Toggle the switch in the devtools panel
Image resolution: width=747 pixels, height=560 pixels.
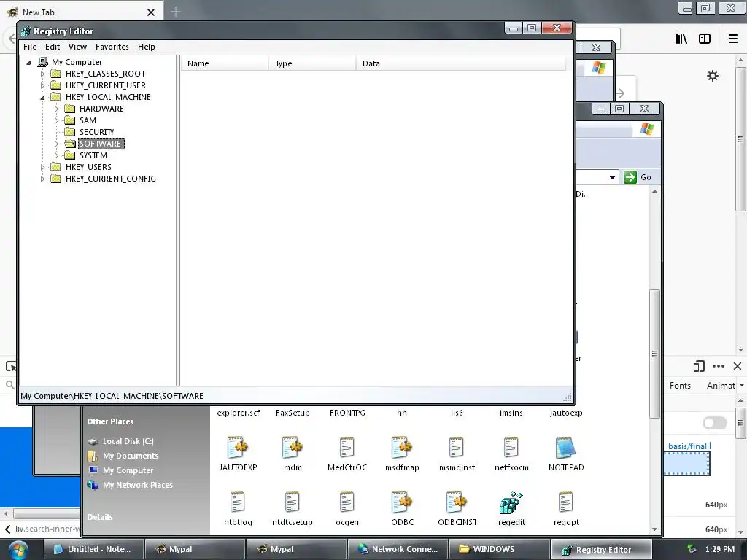[x=715, y=423]
